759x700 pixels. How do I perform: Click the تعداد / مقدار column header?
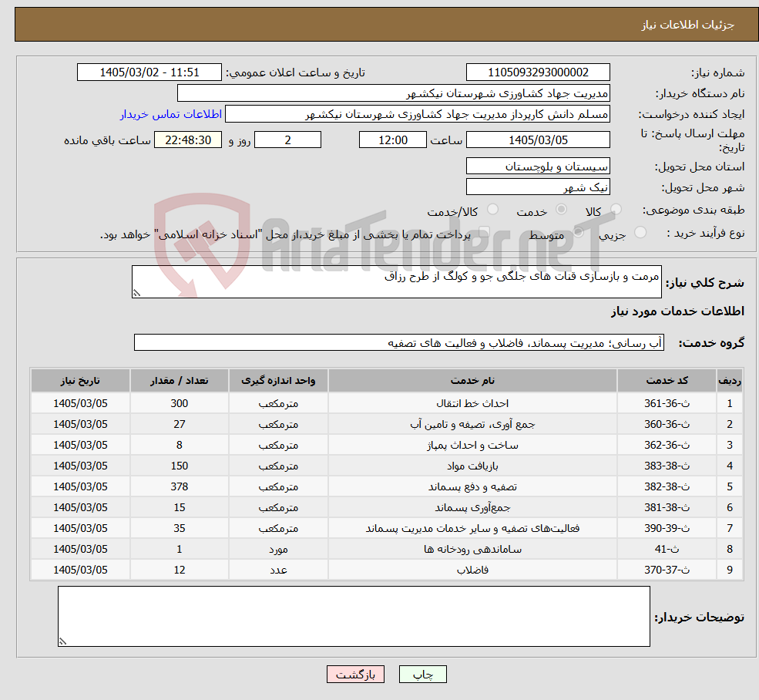179,381
